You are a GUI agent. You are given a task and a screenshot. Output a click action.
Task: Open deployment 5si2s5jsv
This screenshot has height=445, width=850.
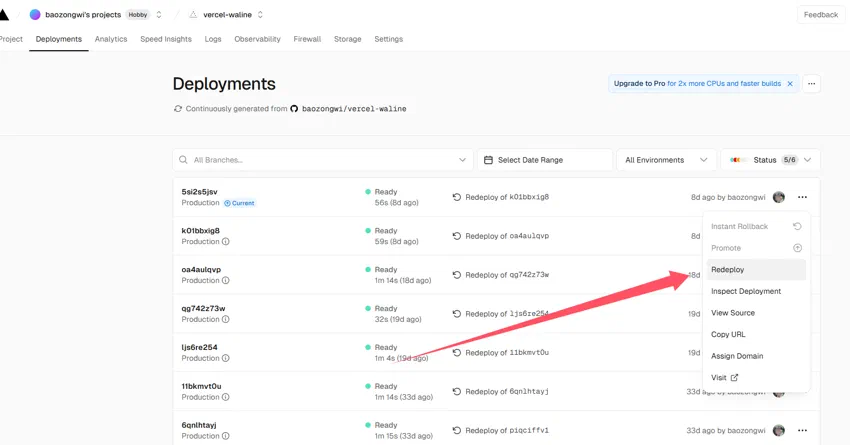point(199,192)
